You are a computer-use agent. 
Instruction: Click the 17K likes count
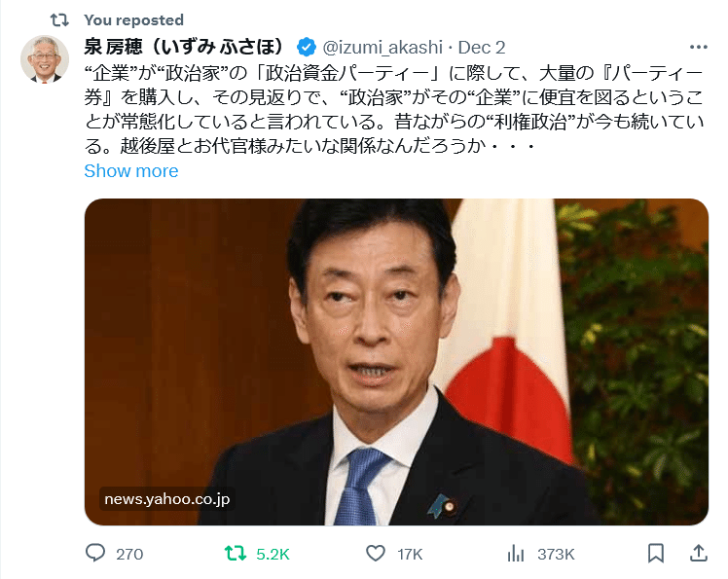click(410, 554)
